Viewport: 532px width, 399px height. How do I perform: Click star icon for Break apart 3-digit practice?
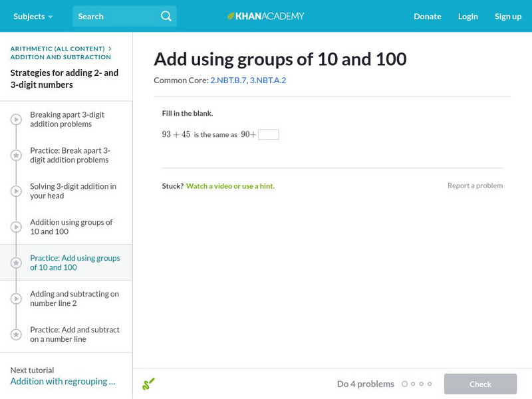pyautogui.click(x=16, y=156)
